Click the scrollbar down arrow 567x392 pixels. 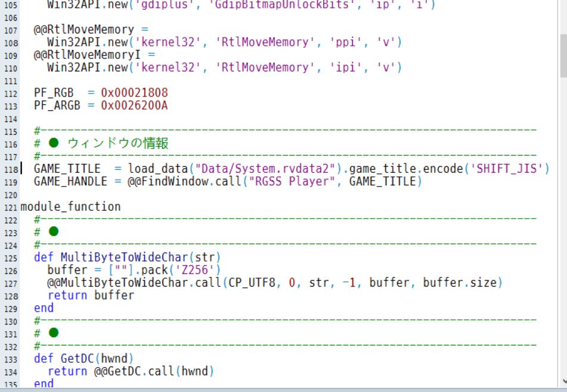[x=564, y=381]
